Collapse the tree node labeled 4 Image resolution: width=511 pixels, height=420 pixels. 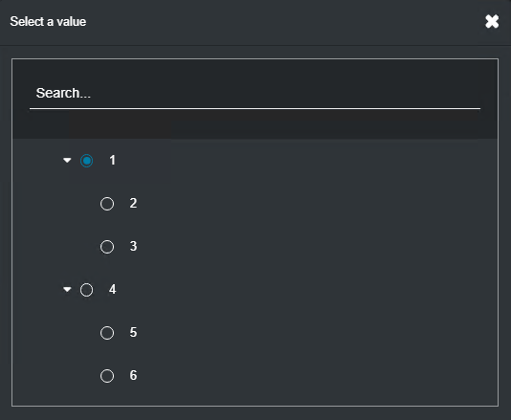click(67, 289)
